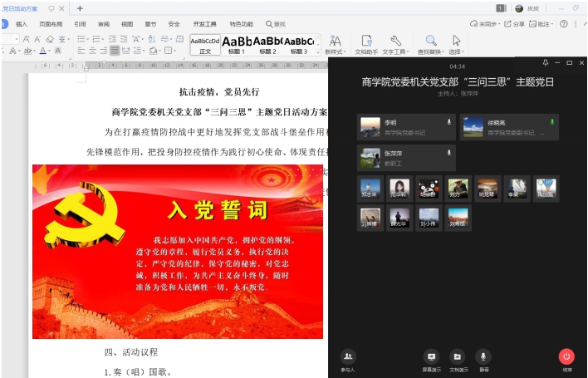588x378 pixels.
Task: Increase font size with the grow font icon
Action: click(26, 39)
